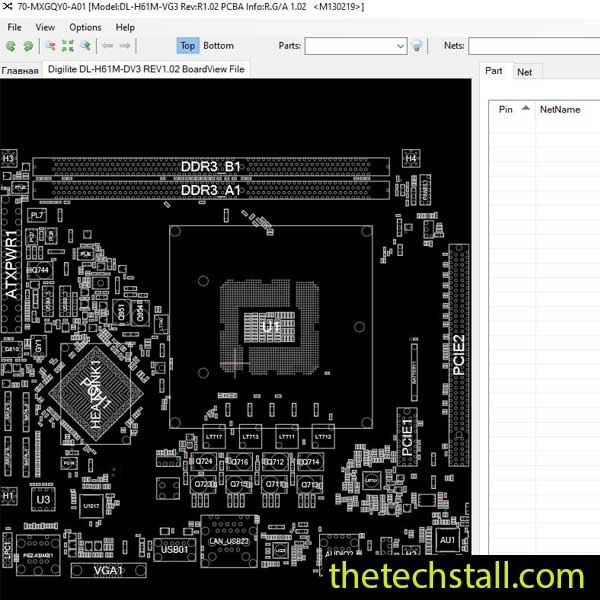Select the AU1 audio chip

coord(447,540)
